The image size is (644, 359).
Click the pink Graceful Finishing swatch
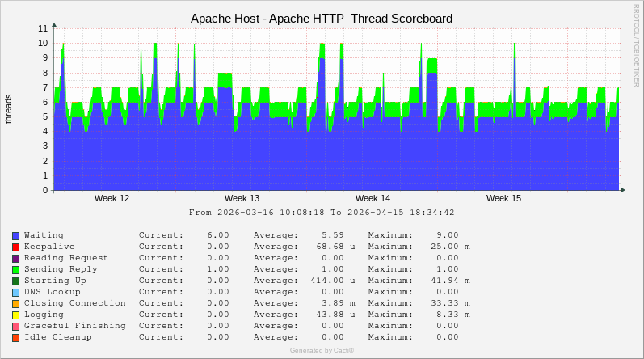(x=15, y=326)
